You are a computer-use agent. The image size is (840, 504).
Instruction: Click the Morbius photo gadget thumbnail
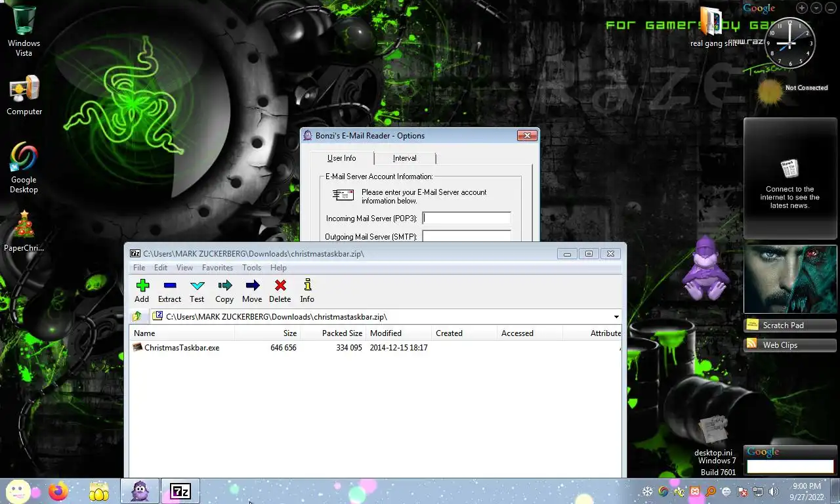pos(790,279)
